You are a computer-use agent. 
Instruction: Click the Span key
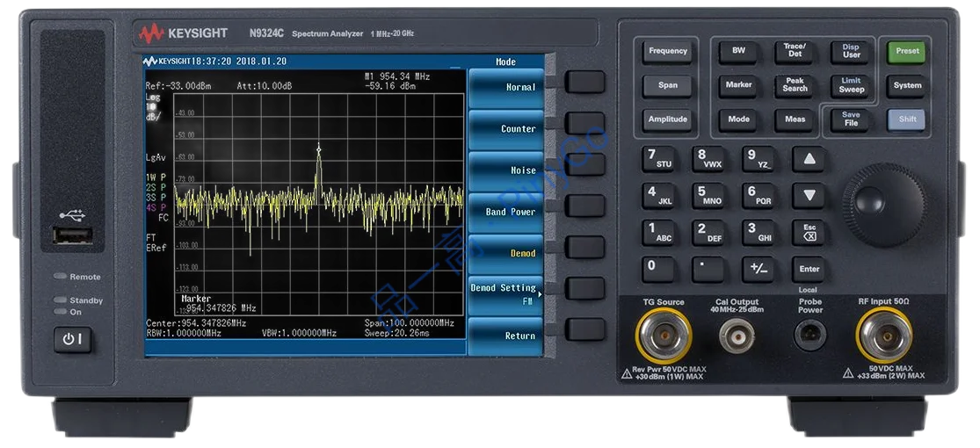(667, 85)
